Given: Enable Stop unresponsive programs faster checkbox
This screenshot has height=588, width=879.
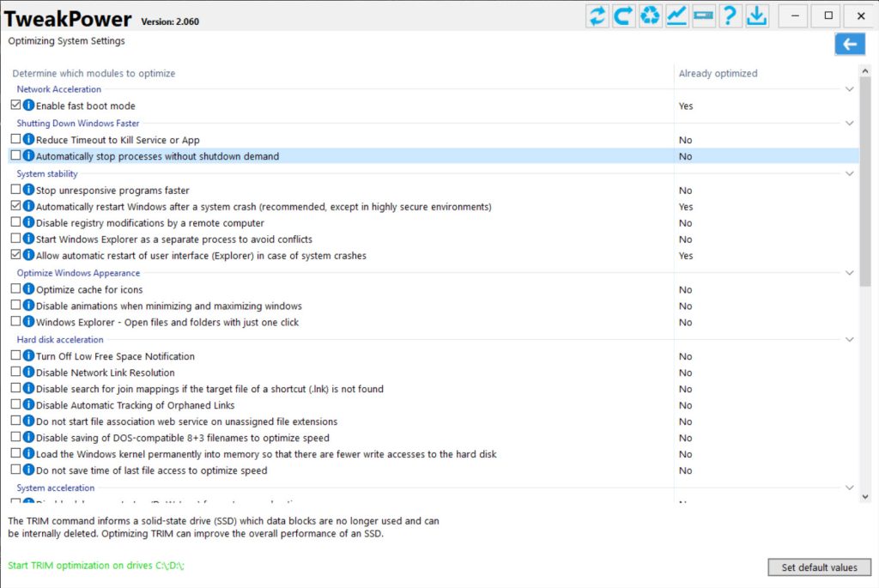Looking at the screenshot, I should point(15,190).
